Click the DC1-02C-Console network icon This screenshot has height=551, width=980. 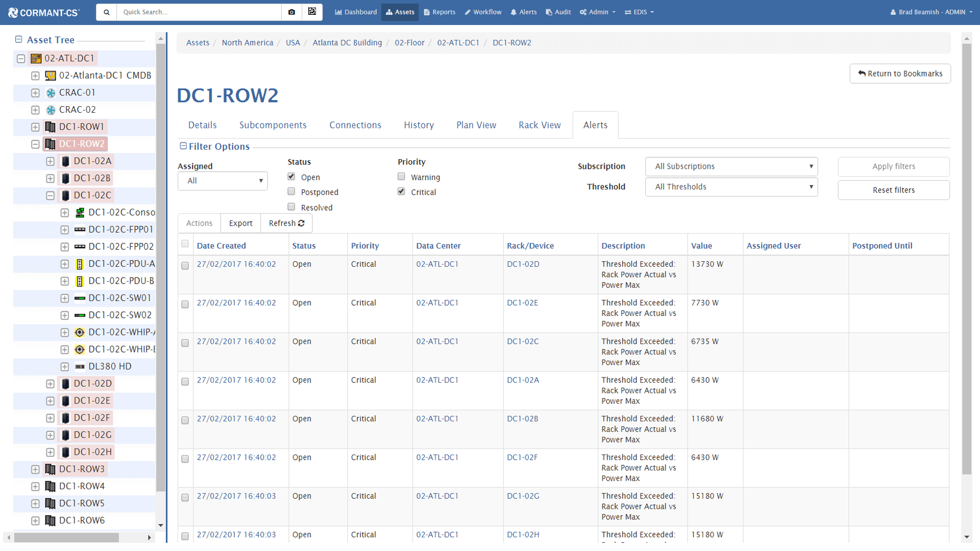80,212
